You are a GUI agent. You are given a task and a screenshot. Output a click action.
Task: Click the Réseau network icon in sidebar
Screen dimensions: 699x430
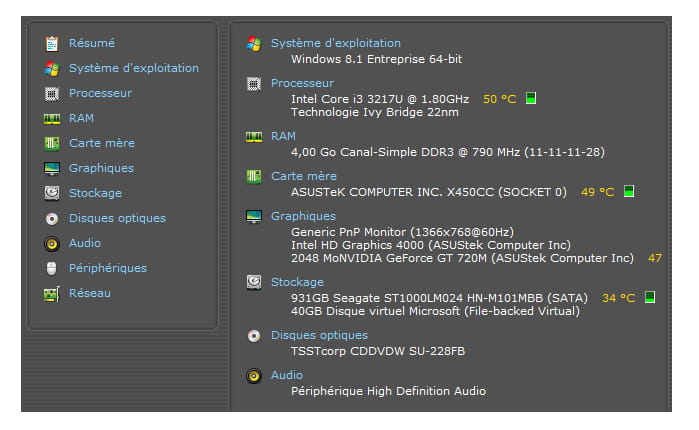point(52,294)
